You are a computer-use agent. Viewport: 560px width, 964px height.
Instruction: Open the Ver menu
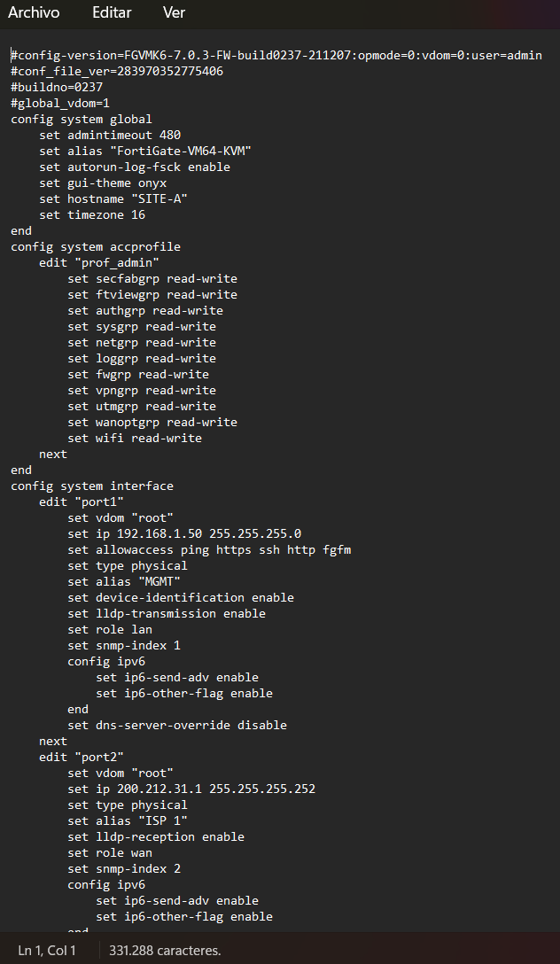[174, 12]
